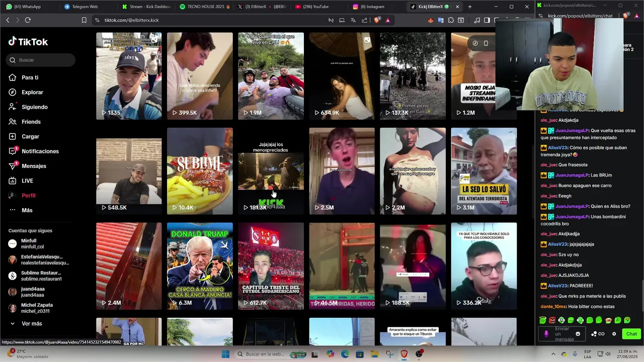Open Kick chat settings gear

coord(614,334)
